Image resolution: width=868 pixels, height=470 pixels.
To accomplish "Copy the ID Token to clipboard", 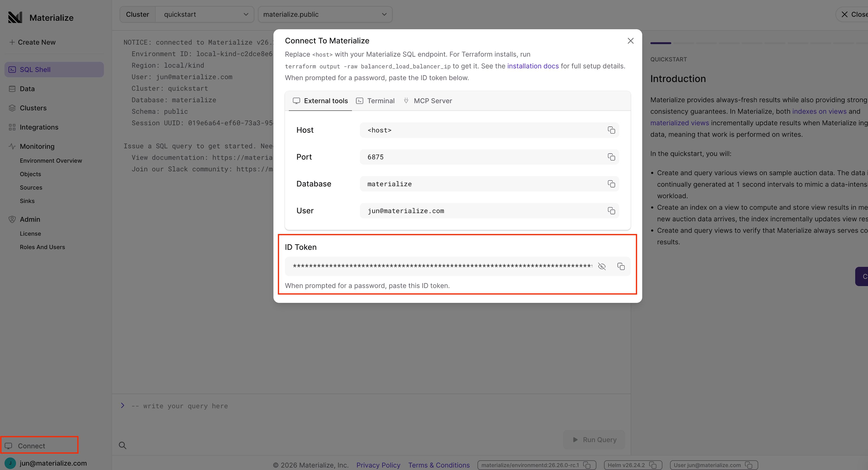I will click(x=621, y=266).
